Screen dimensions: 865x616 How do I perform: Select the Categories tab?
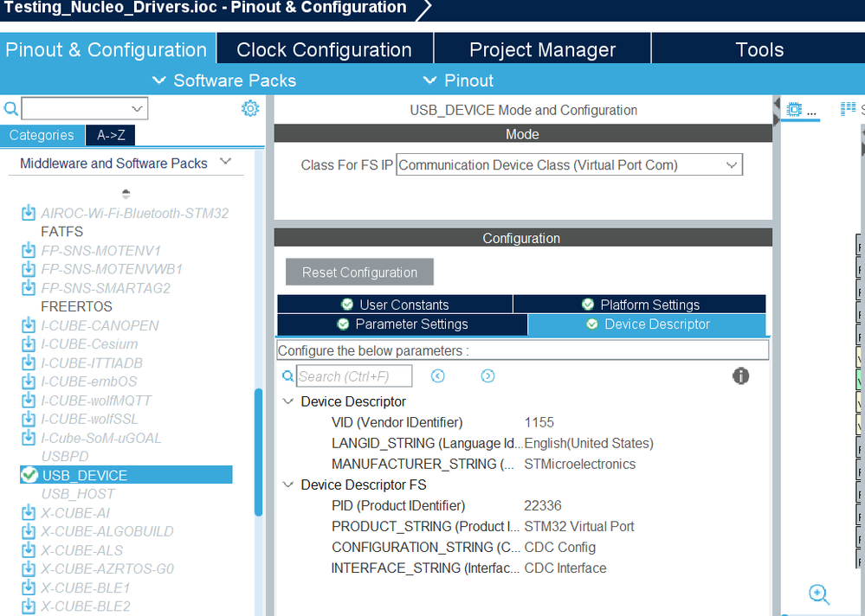click(x=42, y=135)
